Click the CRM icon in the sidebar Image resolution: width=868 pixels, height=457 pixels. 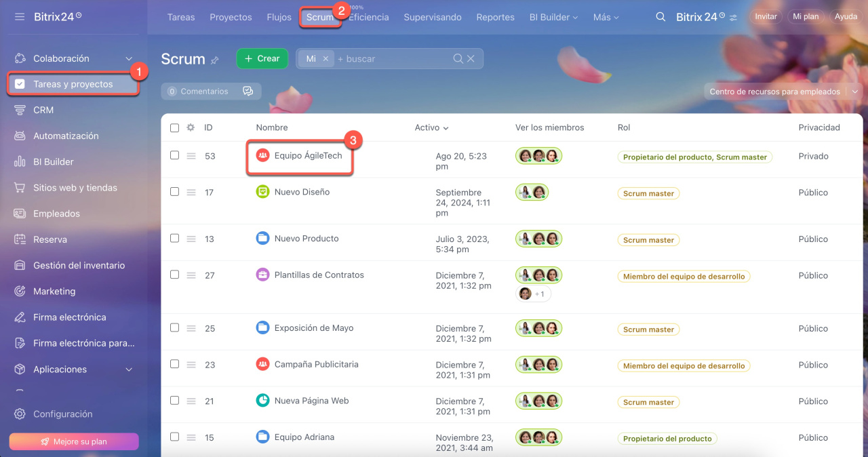pos(20,110)
